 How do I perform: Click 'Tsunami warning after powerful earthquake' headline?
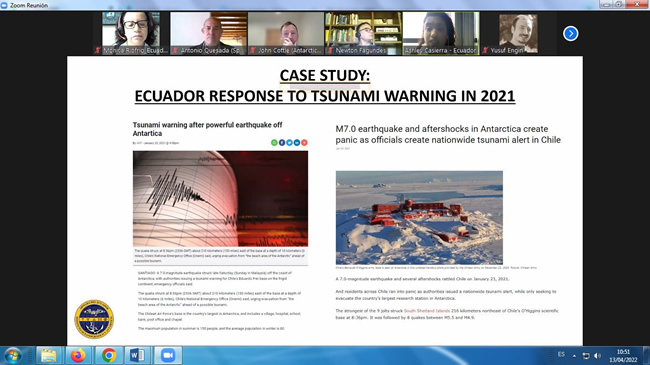207,129
